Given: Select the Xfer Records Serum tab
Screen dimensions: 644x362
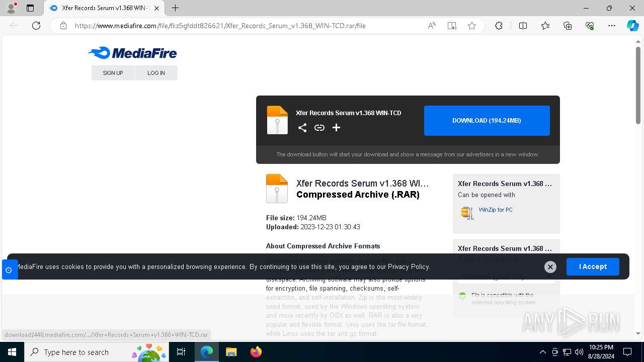Looking at the screenshot, I should click(x=104, y=8).
